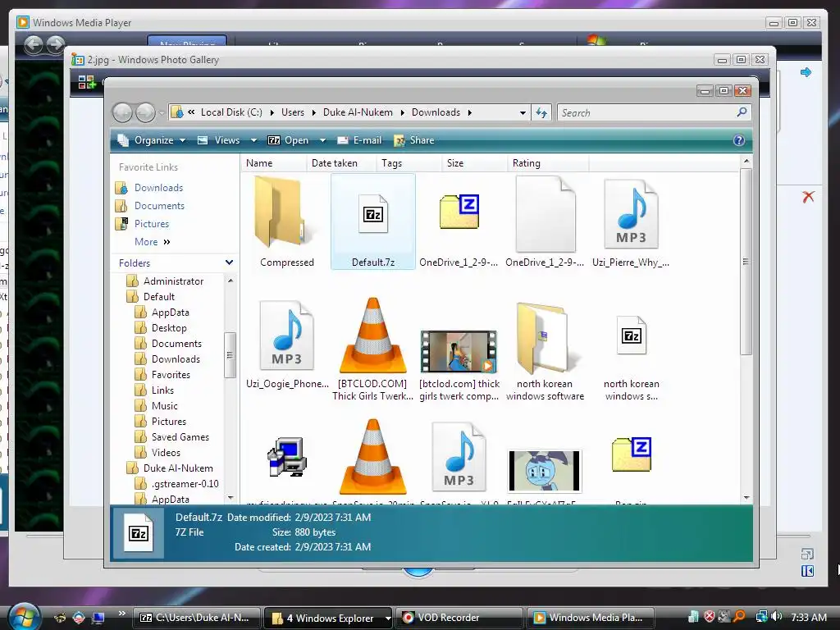Sort by the Tags column header
The width and height of the screenshot is (840, 630).
(409, 163)
